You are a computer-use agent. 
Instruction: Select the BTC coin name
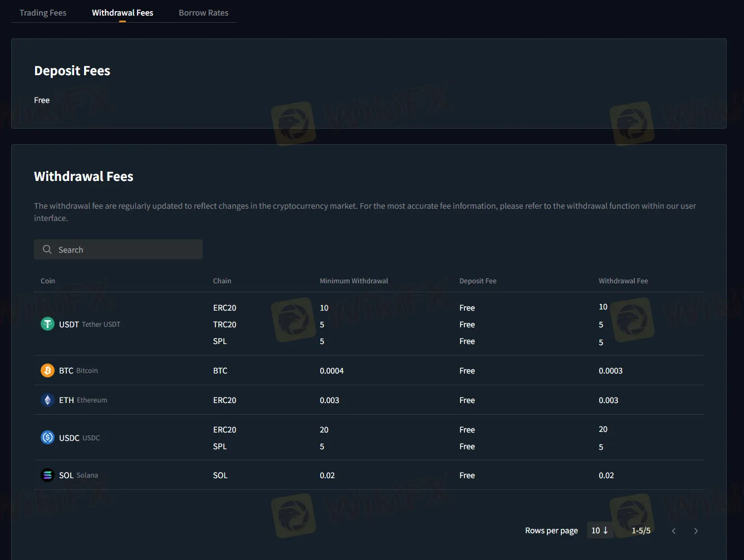(x=66, y=370)
